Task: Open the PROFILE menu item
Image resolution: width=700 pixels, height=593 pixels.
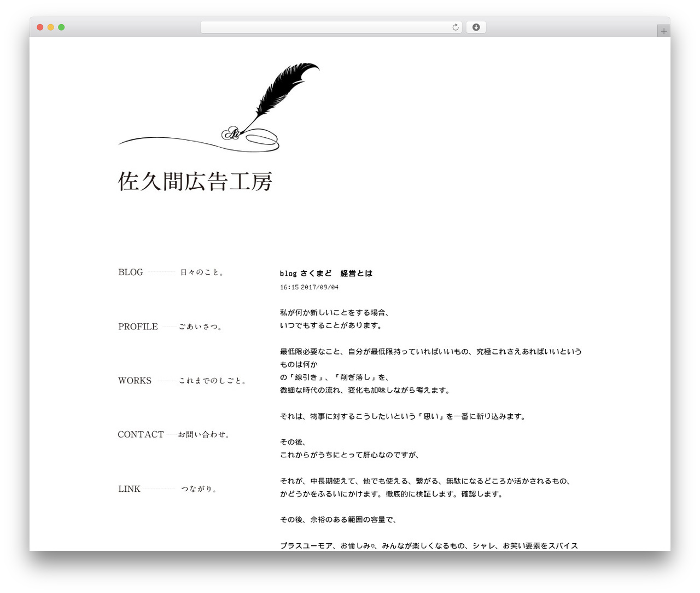Action: [x=170, y=327]
